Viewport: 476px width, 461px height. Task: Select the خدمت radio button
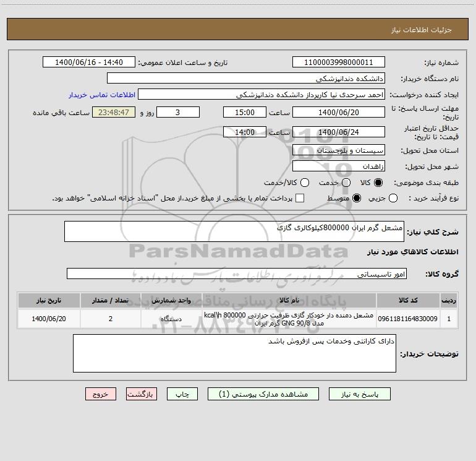[346, 183]
